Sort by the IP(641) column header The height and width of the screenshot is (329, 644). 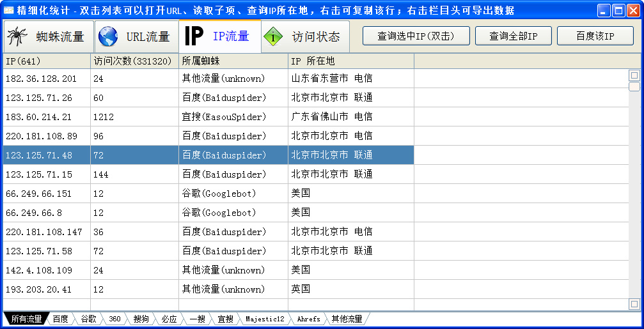coord(47,61)
